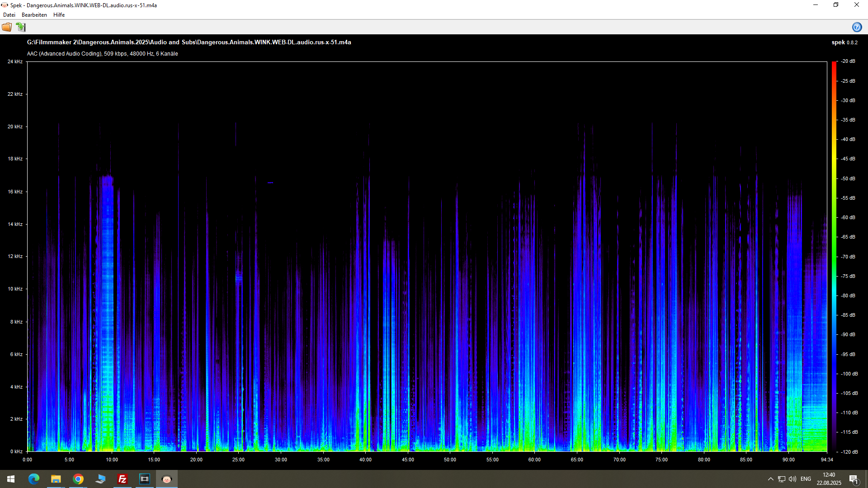Viewport: 868px width, 488px height.
Task: Open the clock showing 12:40
Action: point(829,479)
